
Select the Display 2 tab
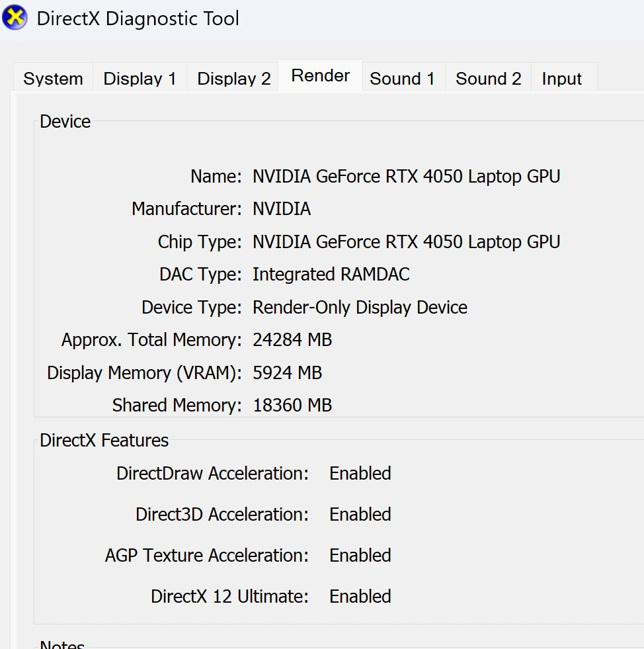(x=233, y=79)
